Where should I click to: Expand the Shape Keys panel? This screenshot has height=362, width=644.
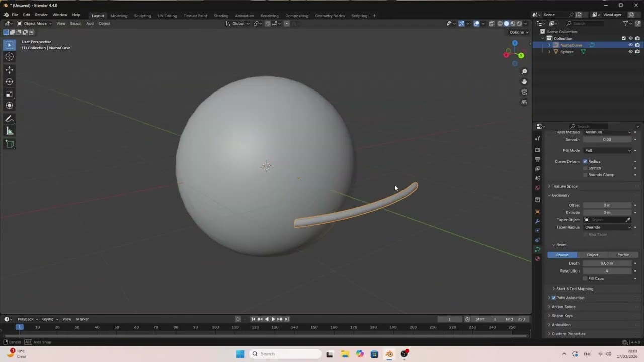[562, 316]
